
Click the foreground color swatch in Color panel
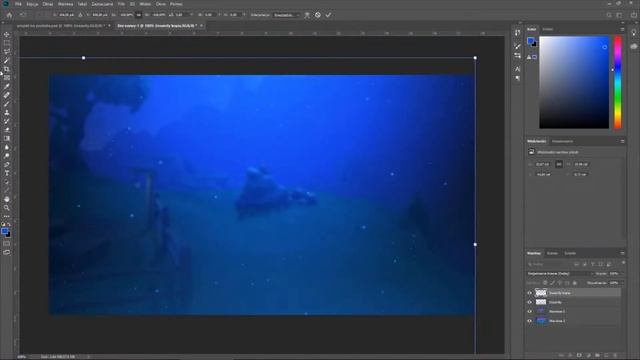coord(530,40)
